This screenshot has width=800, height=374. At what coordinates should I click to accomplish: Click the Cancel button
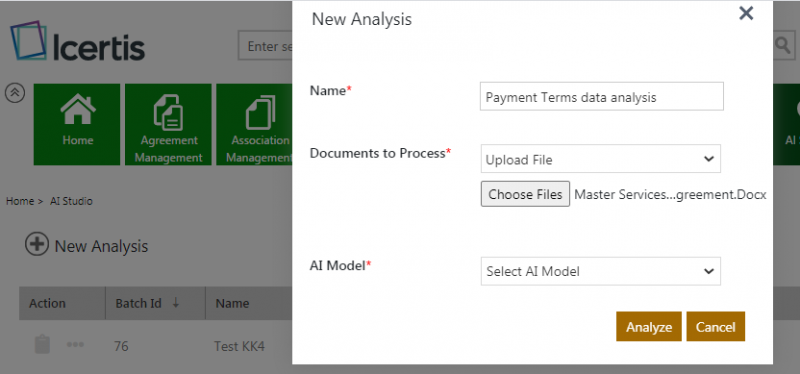coord(715,327)
